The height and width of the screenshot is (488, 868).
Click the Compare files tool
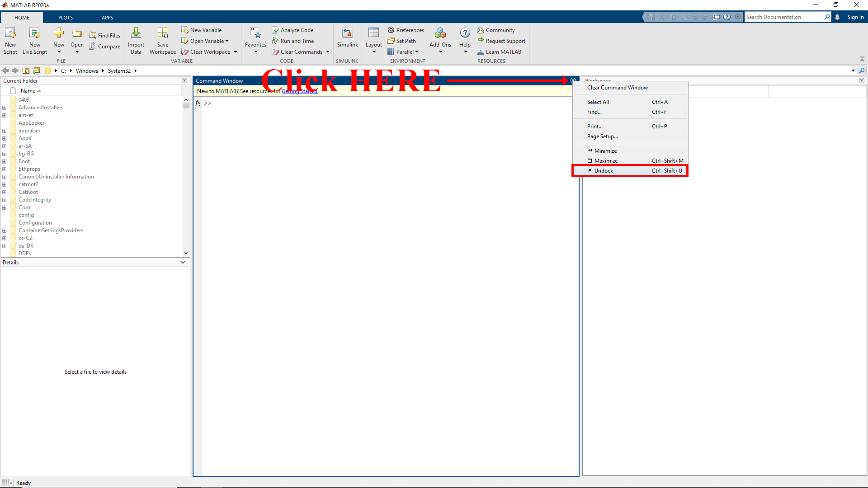click(105, 46)
